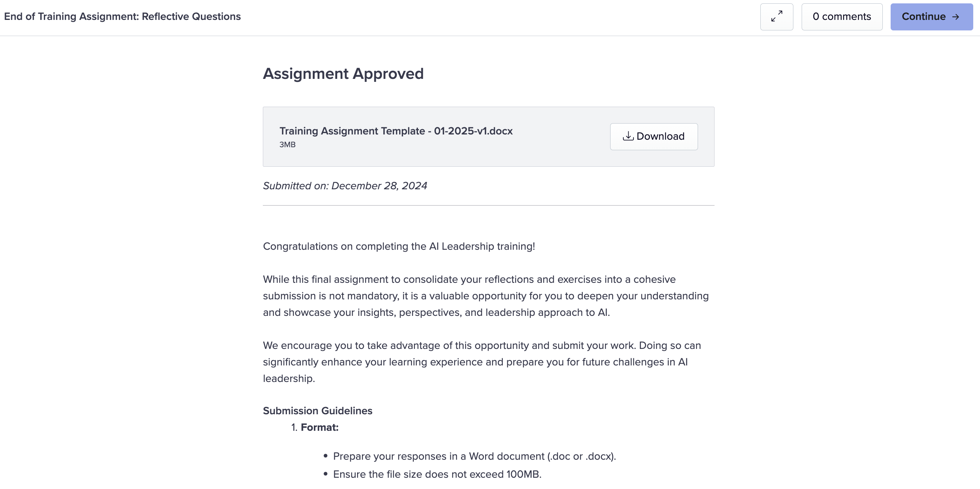Click the arrow icon inside Continue

click(956, 17)
